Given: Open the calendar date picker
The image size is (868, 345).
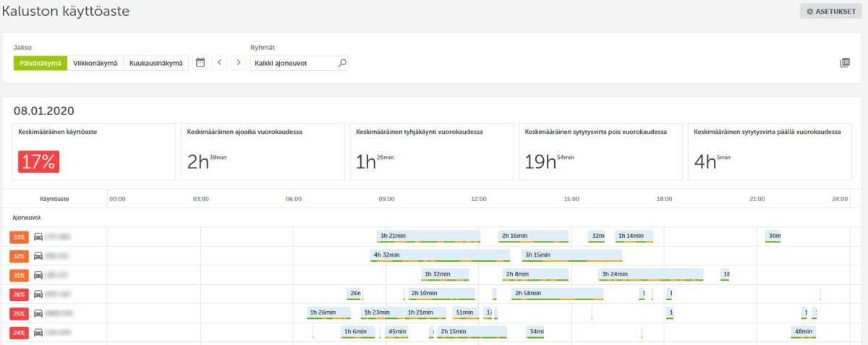Looking at the screenshot, I should (x=200, y=63).
